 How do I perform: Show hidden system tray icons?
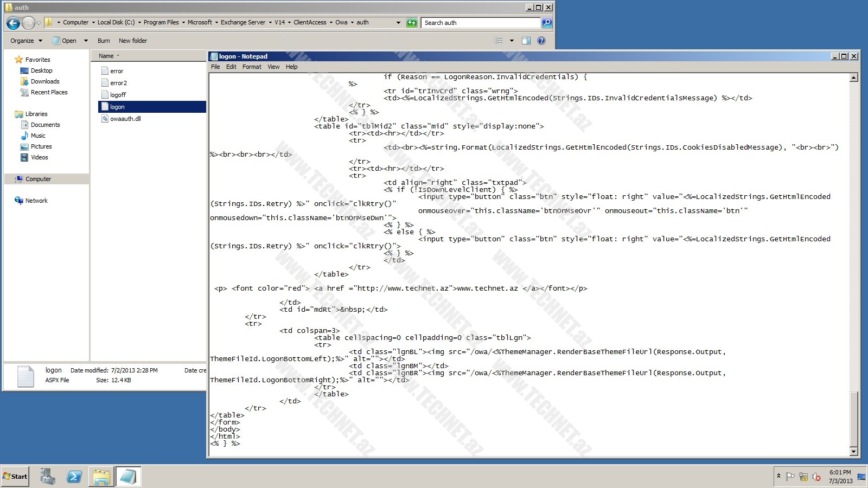[778, 476]
